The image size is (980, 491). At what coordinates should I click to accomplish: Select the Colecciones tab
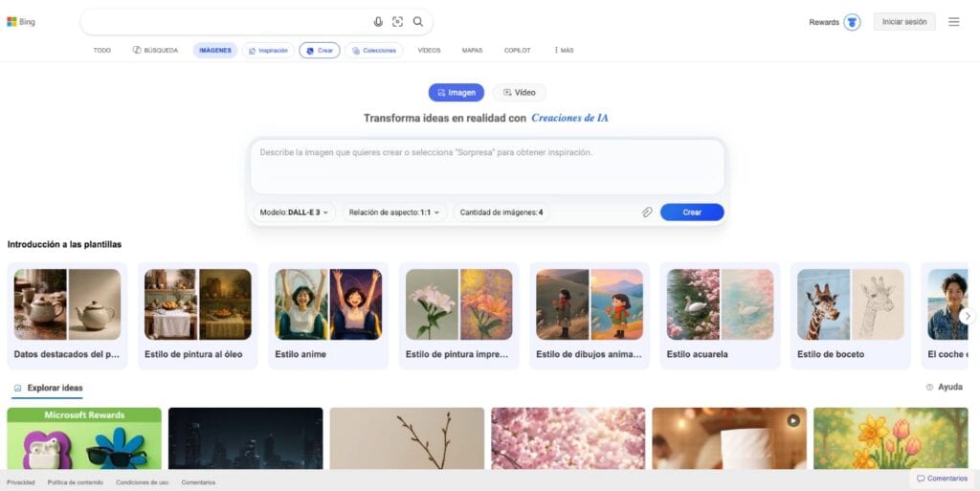[374, 51]
